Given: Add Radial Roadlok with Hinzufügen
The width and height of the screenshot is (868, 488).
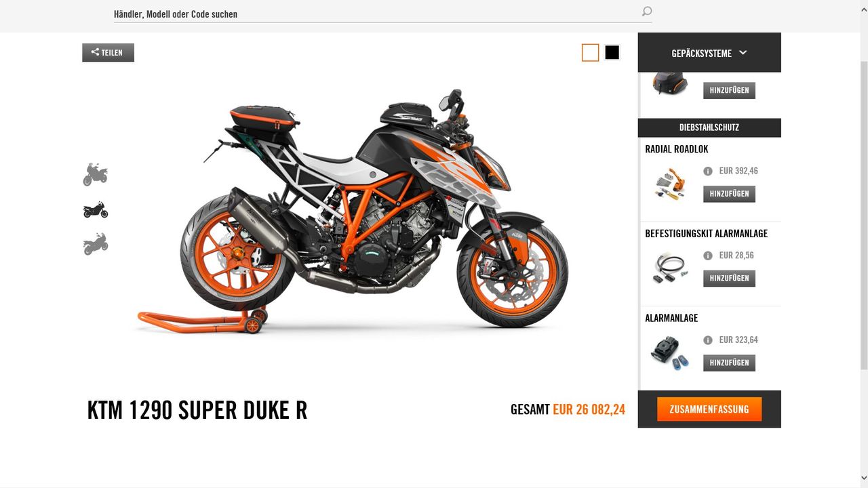Looking at the screenshot, I should [729, 194].
